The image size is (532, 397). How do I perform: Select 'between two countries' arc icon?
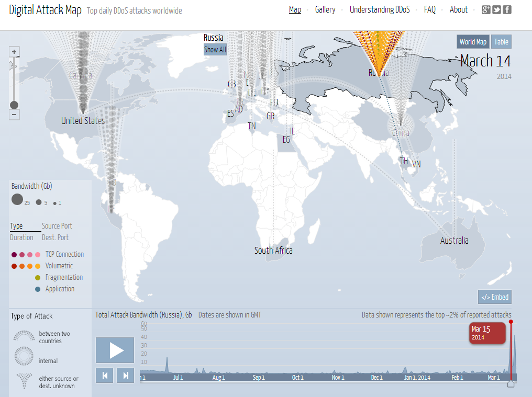pos(24,336)
